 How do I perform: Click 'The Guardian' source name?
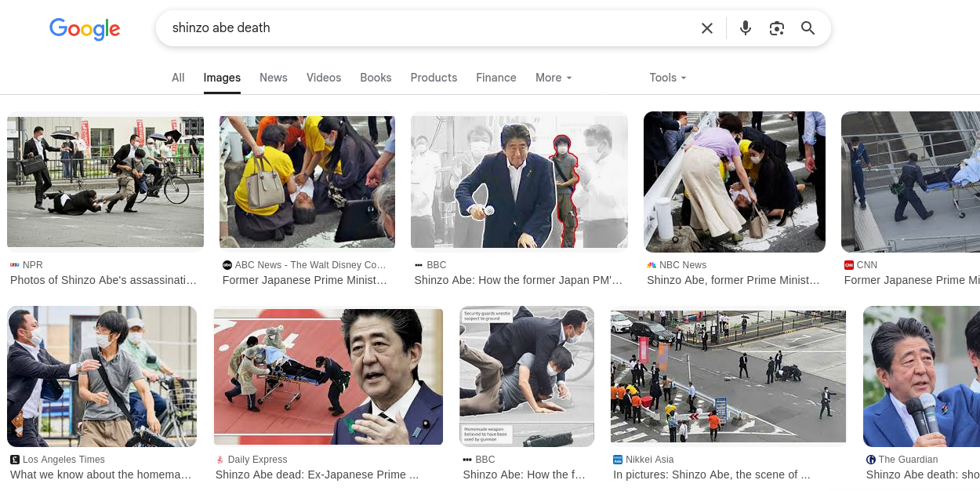(909, 460)
